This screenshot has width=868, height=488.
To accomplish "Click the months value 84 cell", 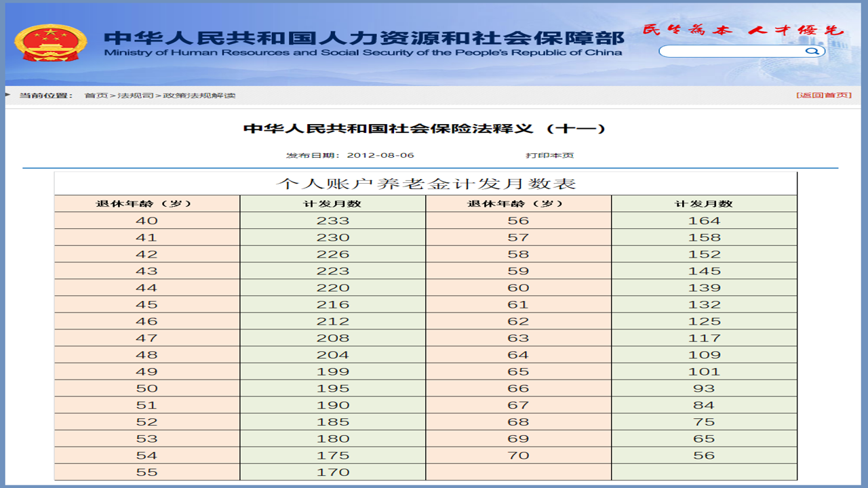I will (x=705, y=405).
